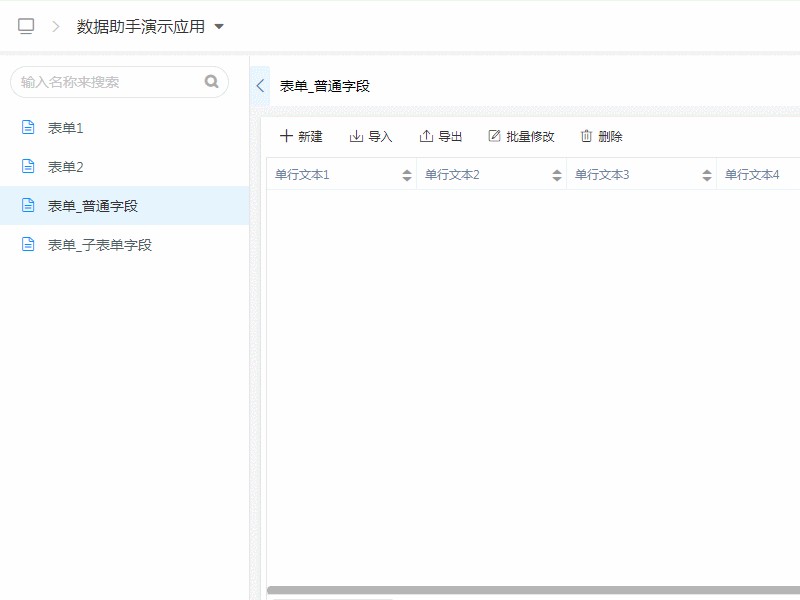The image size is (800, 600).
Task: Select 表单_子表单字段 from the list
Action: (100, 245)
